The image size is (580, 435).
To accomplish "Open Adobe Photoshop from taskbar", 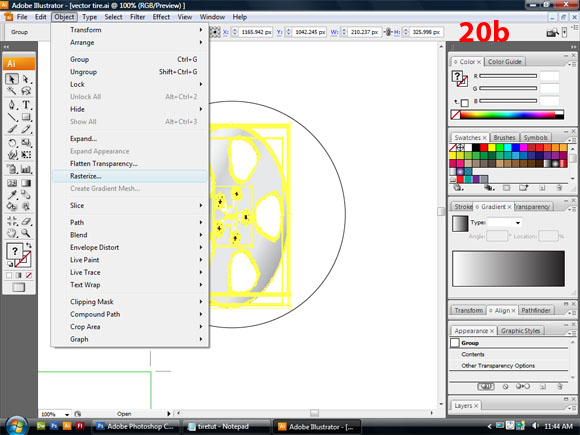I will click(x=135, y=426).
